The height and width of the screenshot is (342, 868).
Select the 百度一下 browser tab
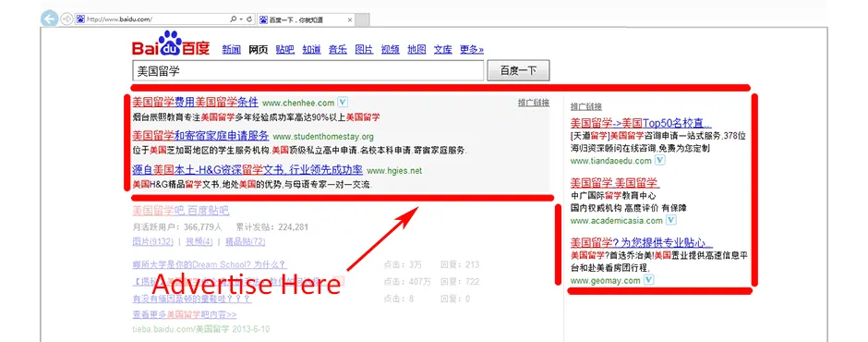[307, 19]
